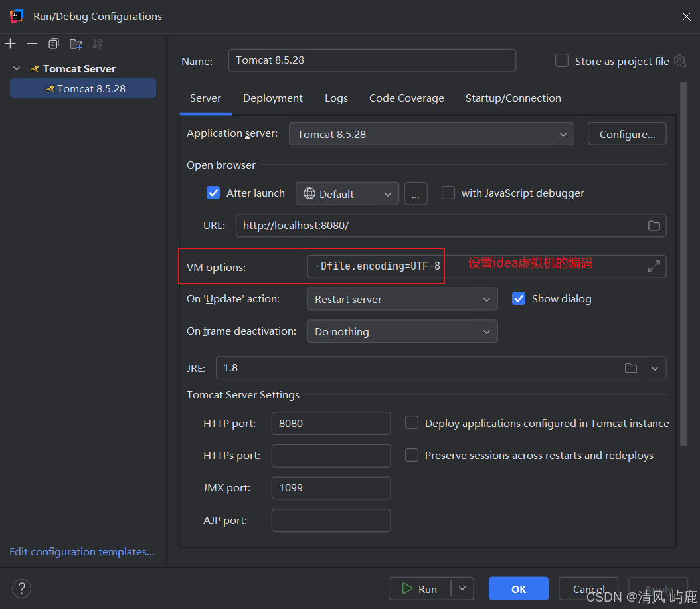Expand the VM options field editor
Image resolution: width=700 pixels, height=609 pixels.
point(654,266)
